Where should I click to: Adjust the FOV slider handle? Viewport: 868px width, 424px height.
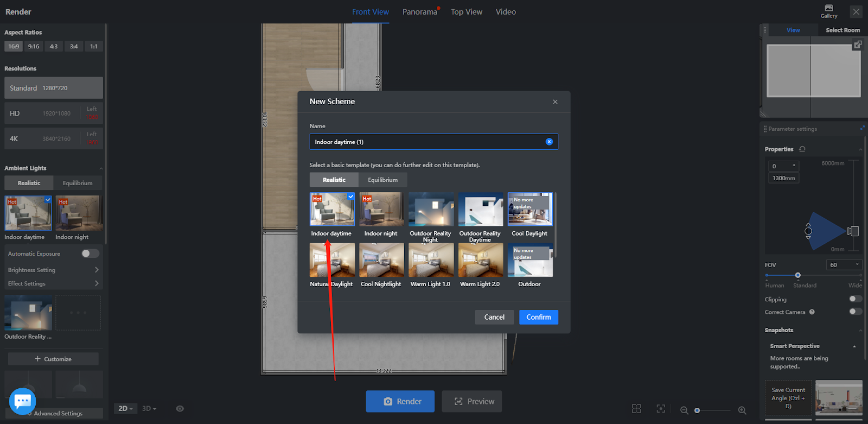pos(797,275)
